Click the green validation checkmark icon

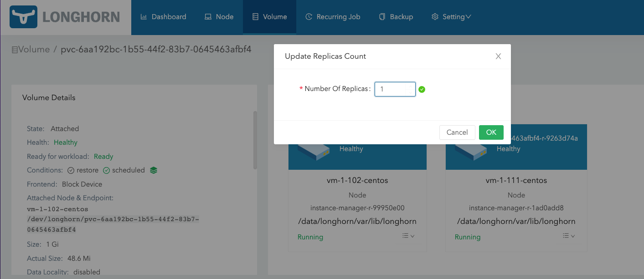click(x=422, y=89)
